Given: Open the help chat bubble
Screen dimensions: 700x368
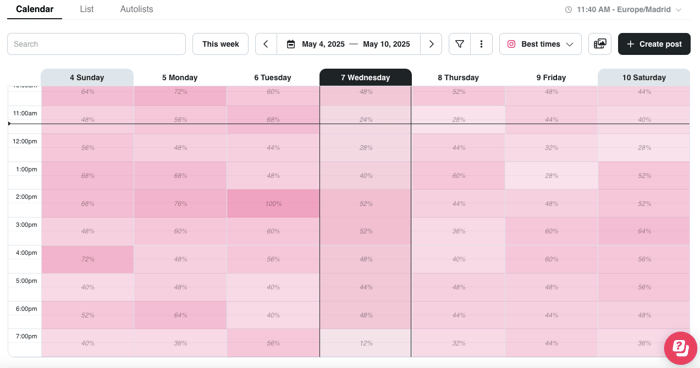Looking at the screenshot, I should click(680, 347).
